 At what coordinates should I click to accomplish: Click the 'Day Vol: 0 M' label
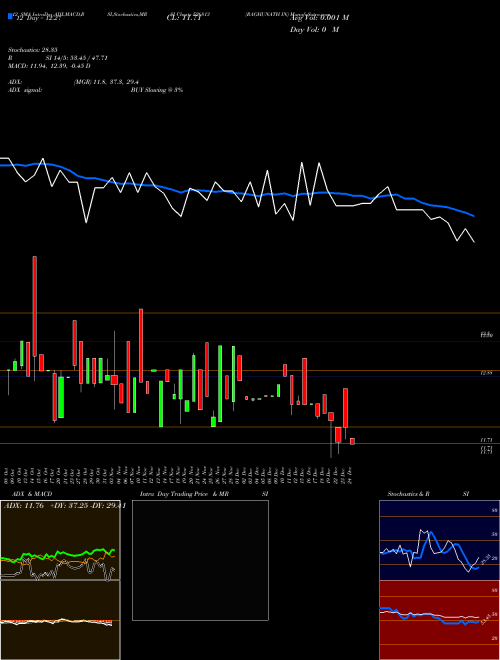coord(314,30)
